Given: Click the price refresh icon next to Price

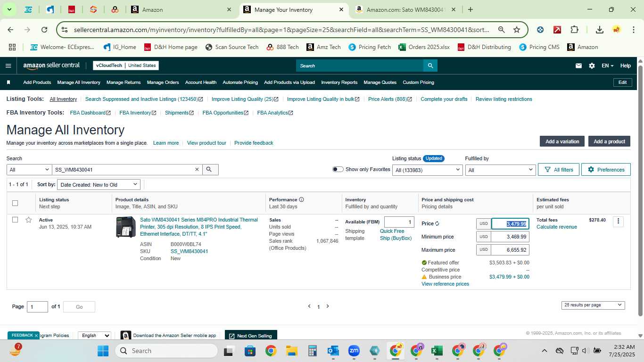Looking at the screenshot, I should pyautogui.click(x=437, y=223).
